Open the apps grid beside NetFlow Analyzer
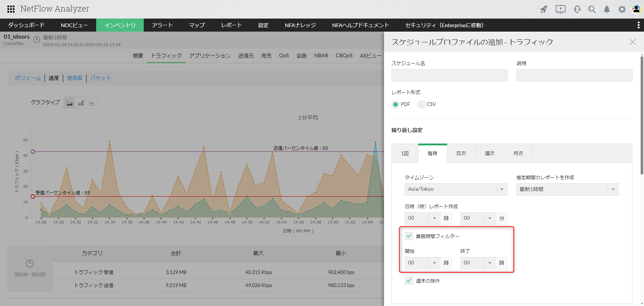Image resolution: width=644 pixels, height=306 pixels. (x=11, y=9)
